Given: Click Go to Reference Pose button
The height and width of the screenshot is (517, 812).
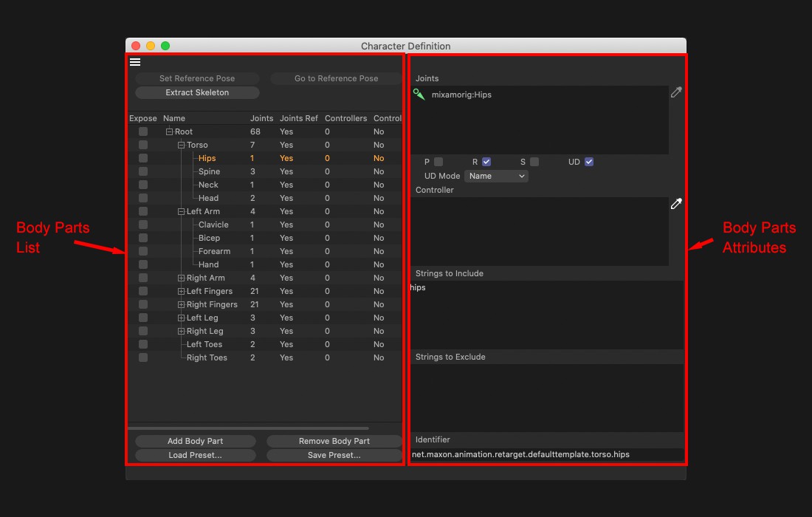Looking at the screenshot, I should [336, 78].
